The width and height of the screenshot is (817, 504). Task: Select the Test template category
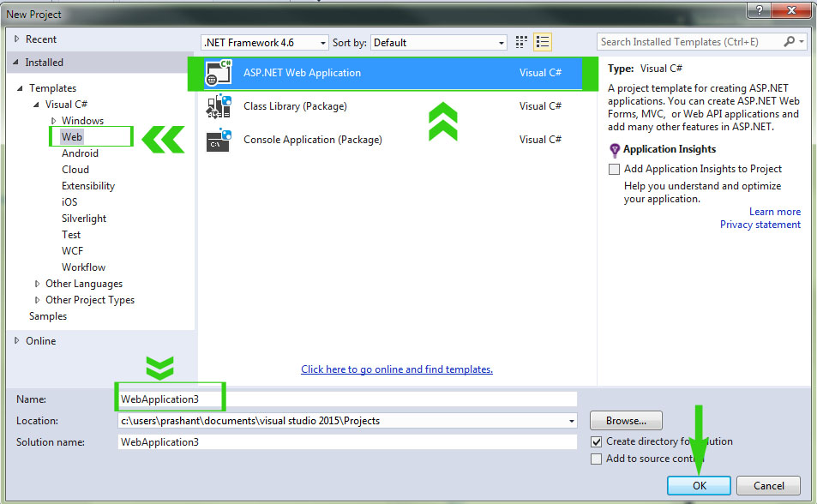pyautogui.click(x=71, y=235)
